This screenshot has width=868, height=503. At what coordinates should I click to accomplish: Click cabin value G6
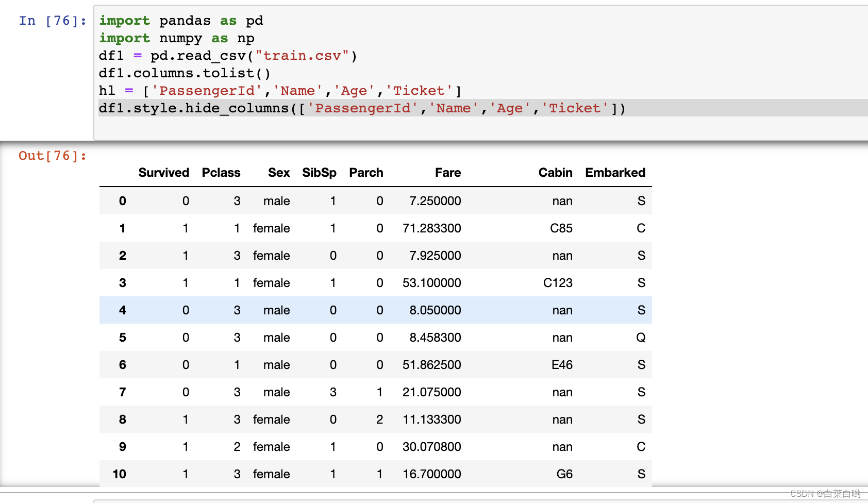(564, 474)
